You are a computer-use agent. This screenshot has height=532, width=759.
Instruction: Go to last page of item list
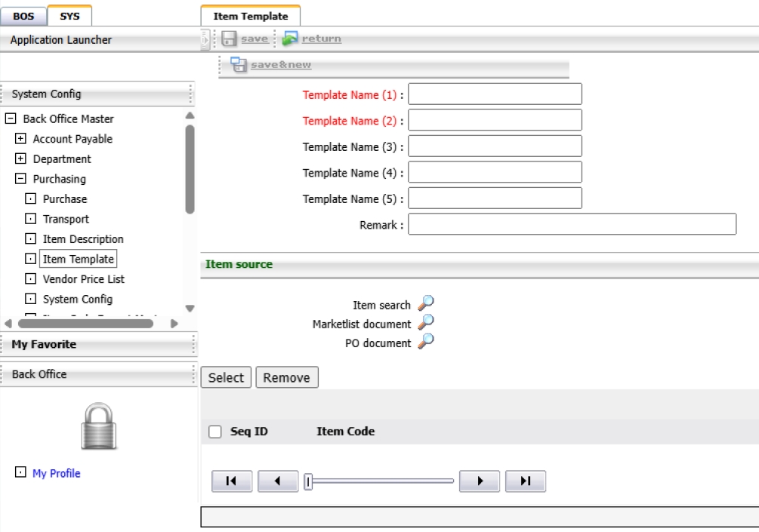[x=526, y=481]
